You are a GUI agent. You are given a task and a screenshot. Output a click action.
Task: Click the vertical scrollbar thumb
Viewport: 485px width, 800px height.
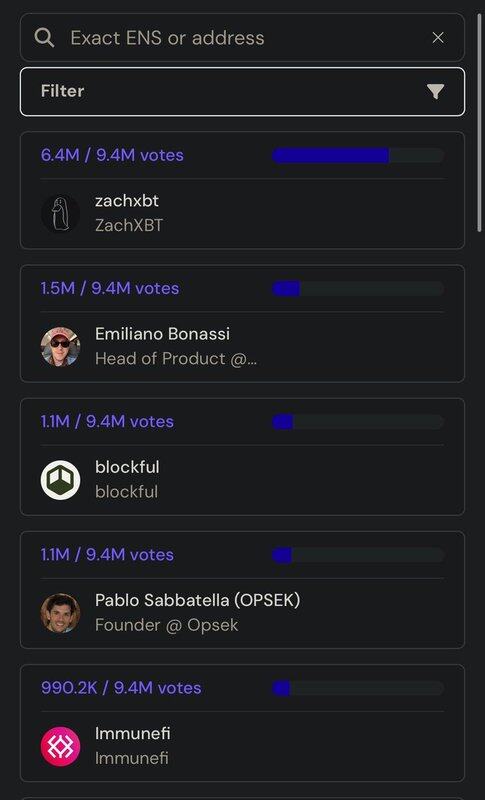click(479, 122)
